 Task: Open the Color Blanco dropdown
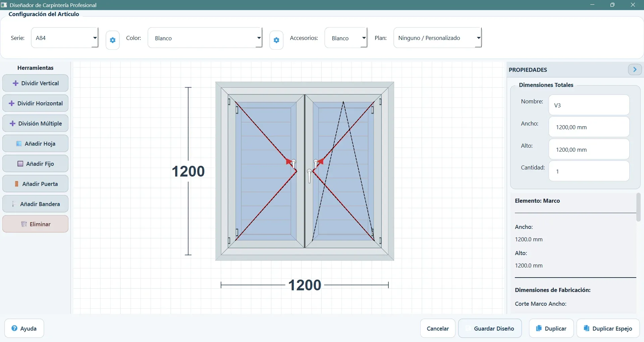coord(205,38)
